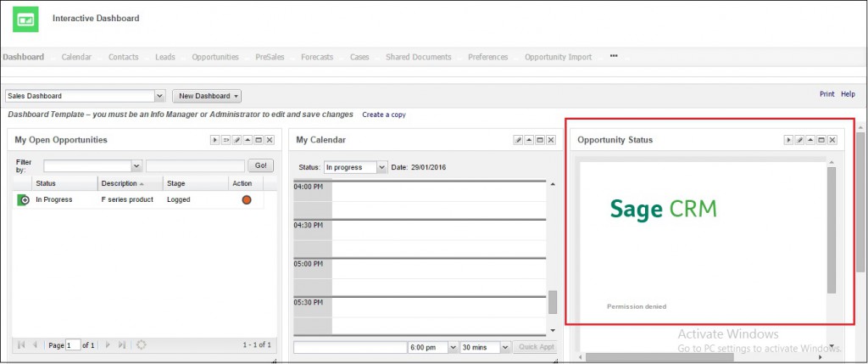Image resolution: width=868 pixels, height=364 pixels.
Task: Remove the My Calendar gadget via its X icon
Action: point(551,140)
